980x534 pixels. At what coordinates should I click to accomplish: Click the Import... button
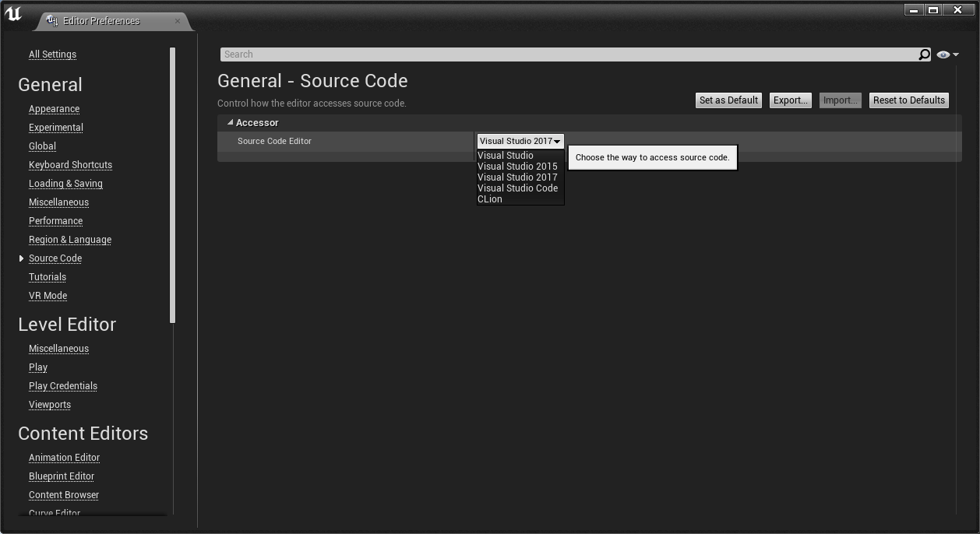coord(841,100)
